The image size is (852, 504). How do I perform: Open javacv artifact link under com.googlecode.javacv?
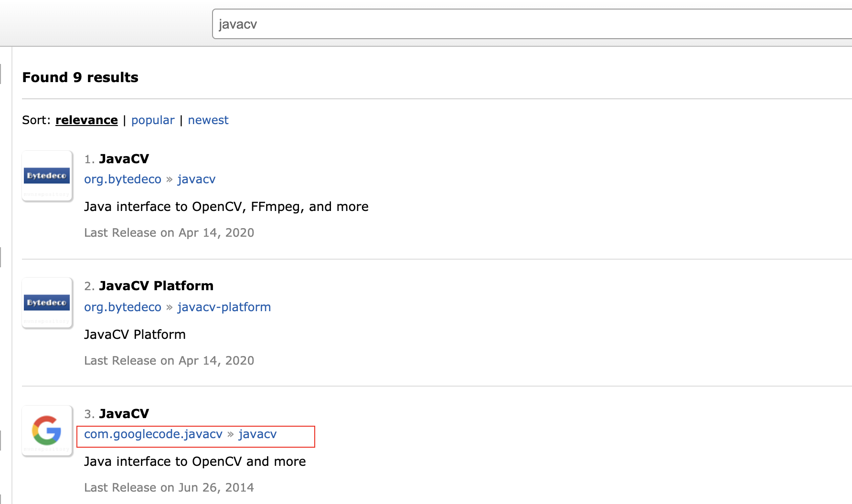point(257,434)
